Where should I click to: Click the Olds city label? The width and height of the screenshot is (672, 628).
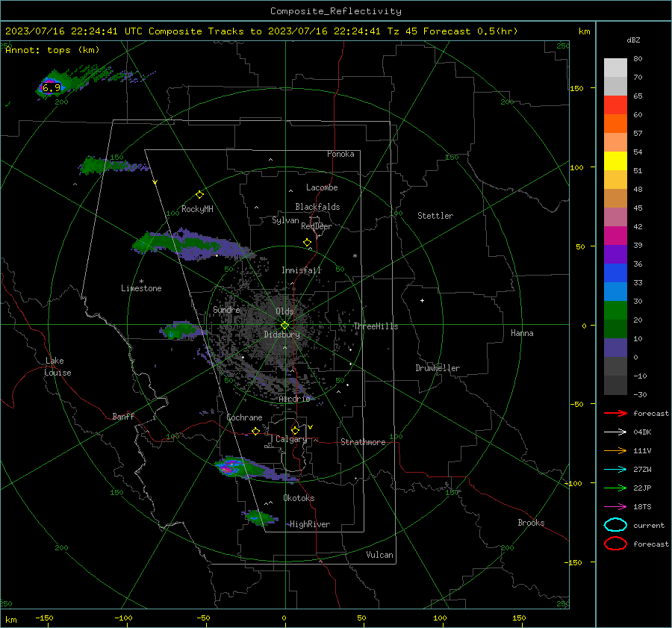(x=284, y=311)
